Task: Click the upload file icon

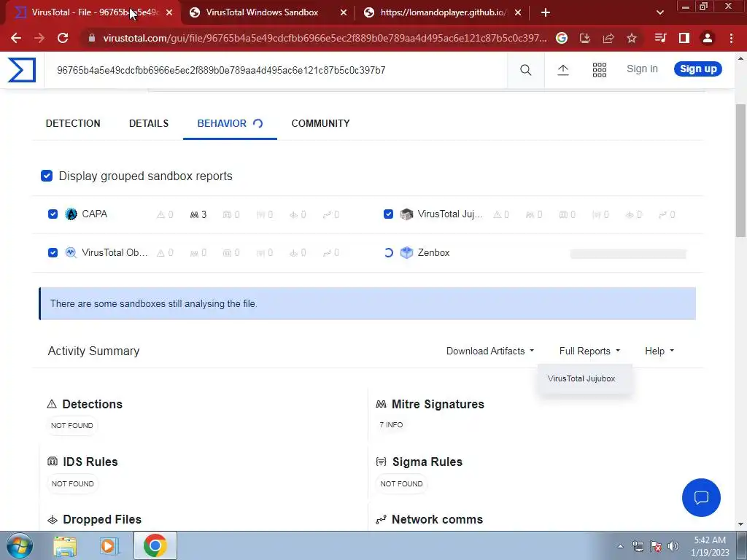Action: (563, 70)
